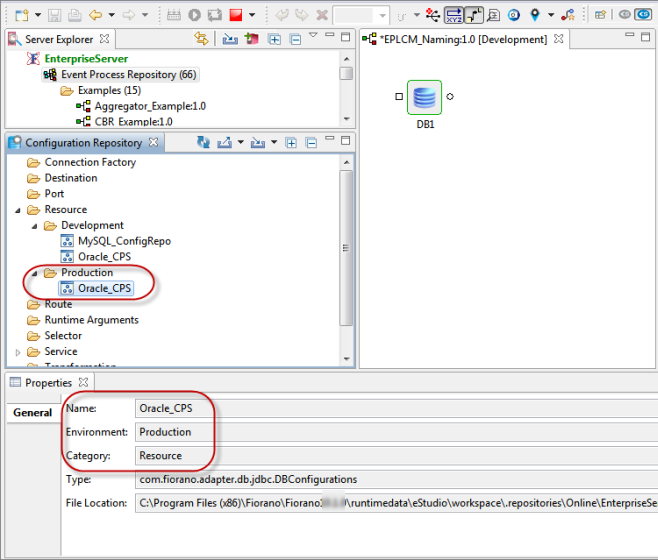Select the Connection Factory folder

point(90,162)
